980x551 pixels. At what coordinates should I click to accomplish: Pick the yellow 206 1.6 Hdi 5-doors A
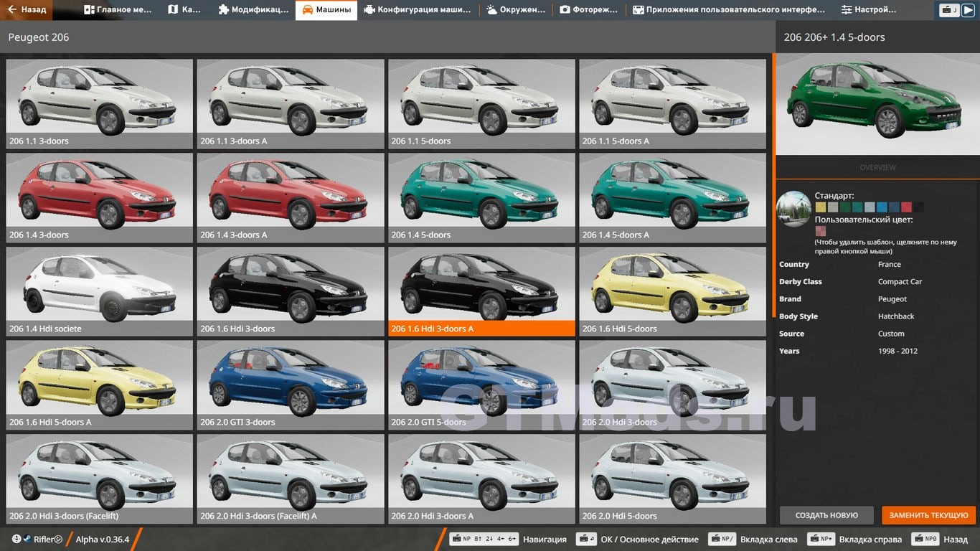click(100, 385)
